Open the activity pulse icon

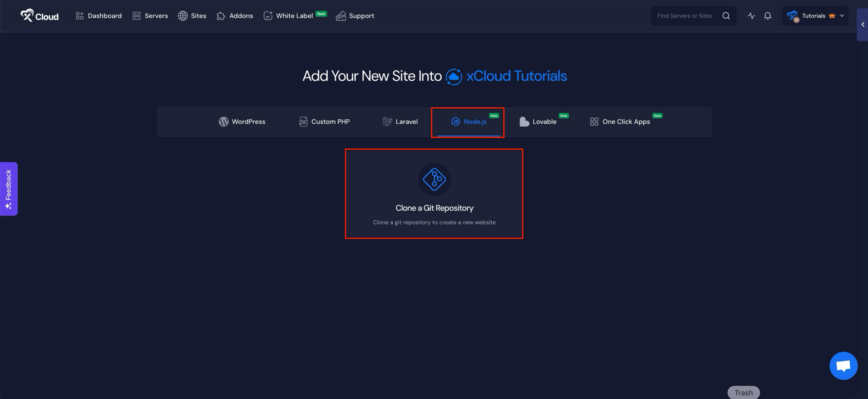(751, 16)
